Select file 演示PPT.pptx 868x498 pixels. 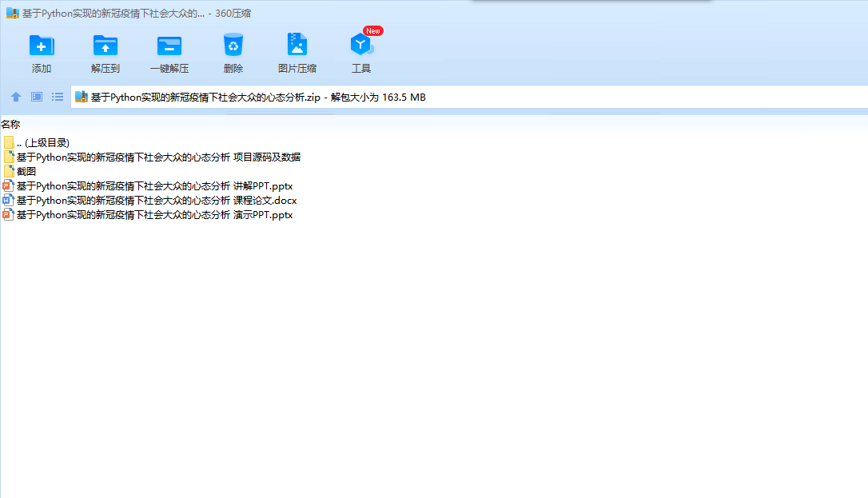pos(154,215)
